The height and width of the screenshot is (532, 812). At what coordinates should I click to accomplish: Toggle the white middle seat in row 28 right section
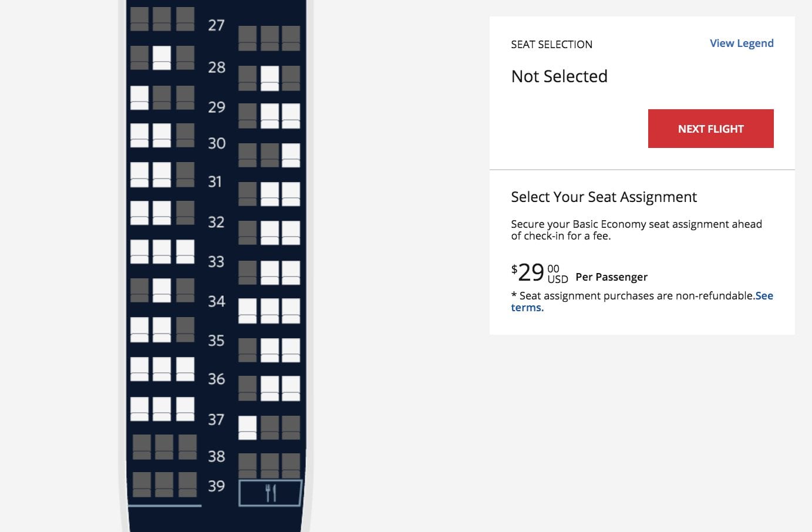click(269, 77)
